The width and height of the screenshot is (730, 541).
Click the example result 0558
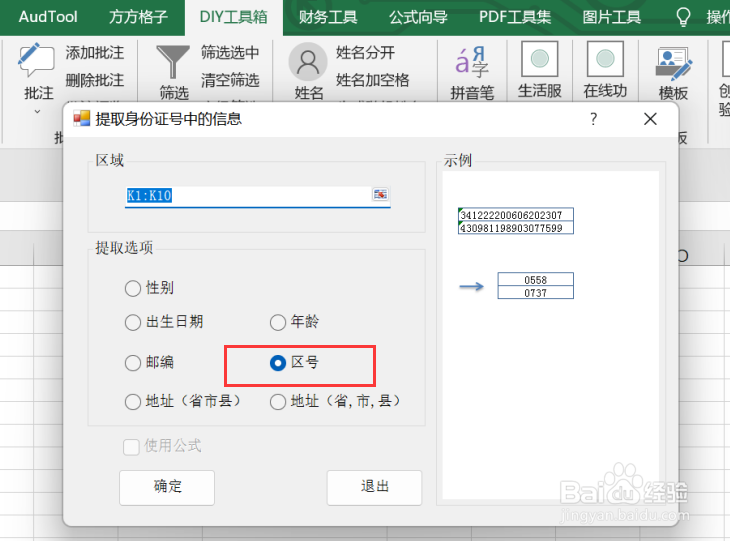pos(535,279)
